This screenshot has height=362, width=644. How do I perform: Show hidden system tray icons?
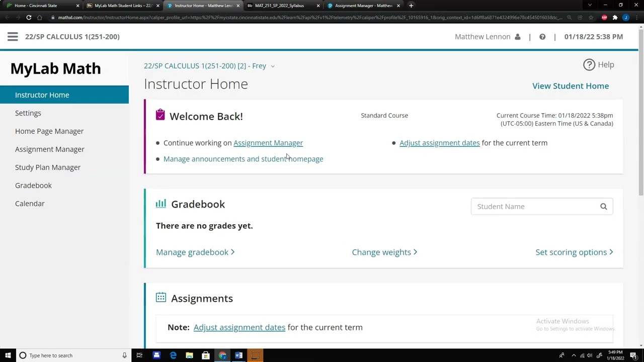pos(574,355)
